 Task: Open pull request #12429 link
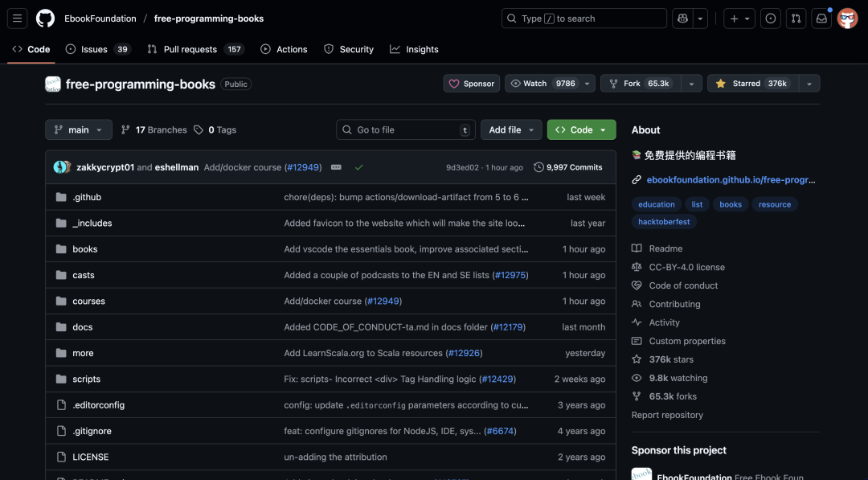[x=497, y=379]
